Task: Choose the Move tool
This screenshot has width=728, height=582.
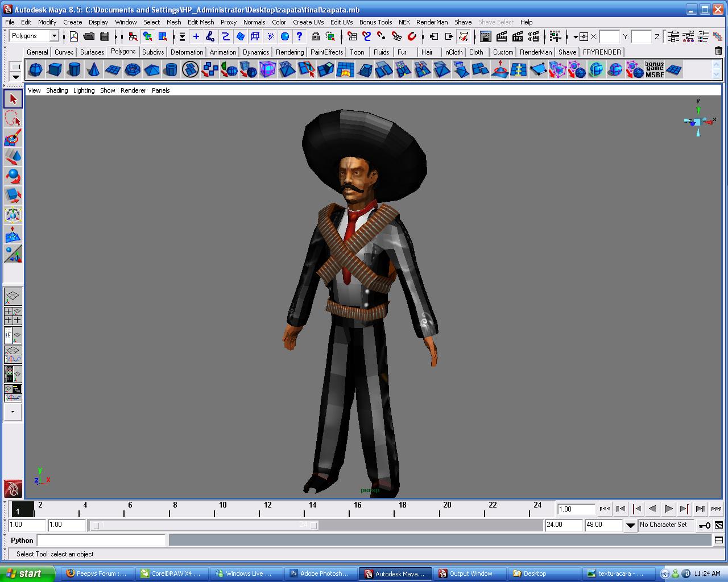Action: 13,157
